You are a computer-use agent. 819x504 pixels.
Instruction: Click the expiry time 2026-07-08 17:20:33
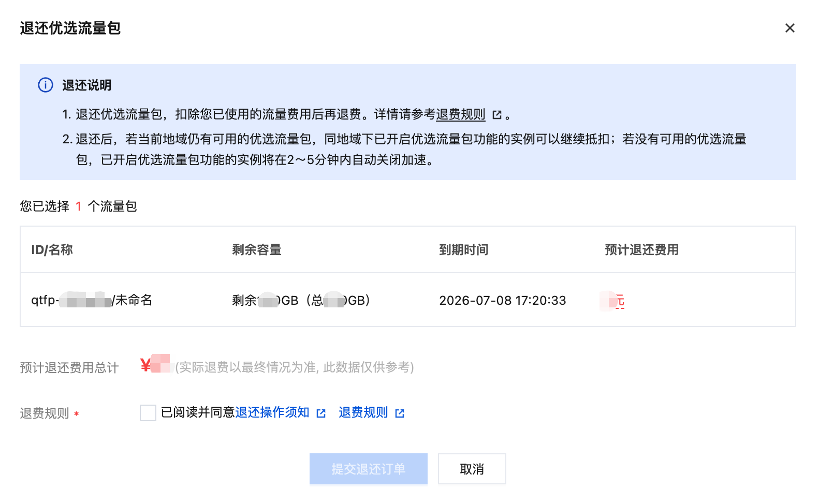tap(503, 300)
